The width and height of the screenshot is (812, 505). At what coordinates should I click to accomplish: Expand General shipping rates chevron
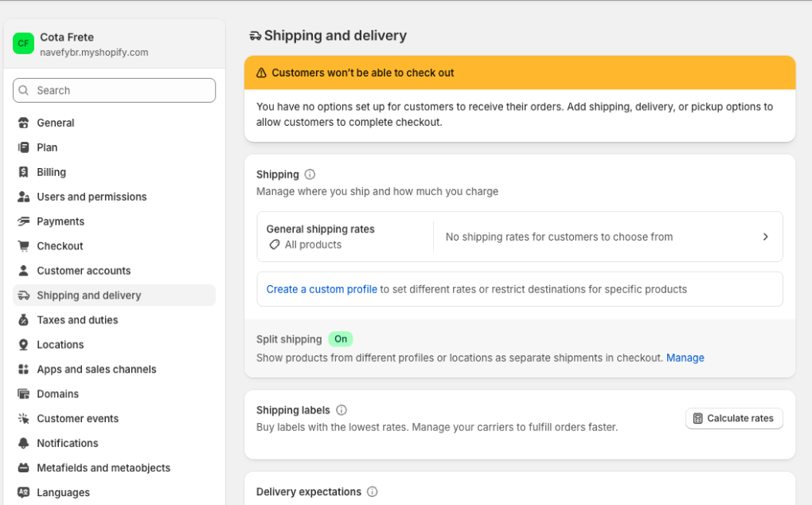tap(765, 237)
